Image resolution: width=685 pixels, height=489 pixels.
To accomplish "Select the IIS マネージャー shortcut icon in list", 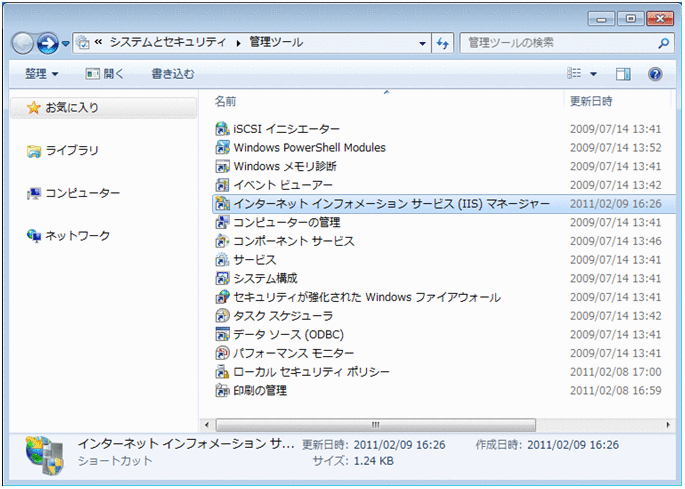I will [222, 204].
